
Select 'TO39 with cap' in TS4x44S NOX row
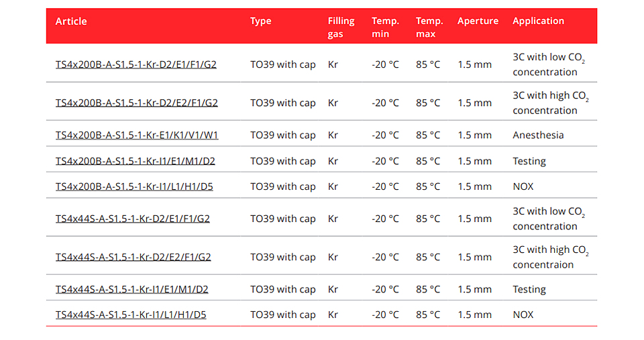click(283, 315)
